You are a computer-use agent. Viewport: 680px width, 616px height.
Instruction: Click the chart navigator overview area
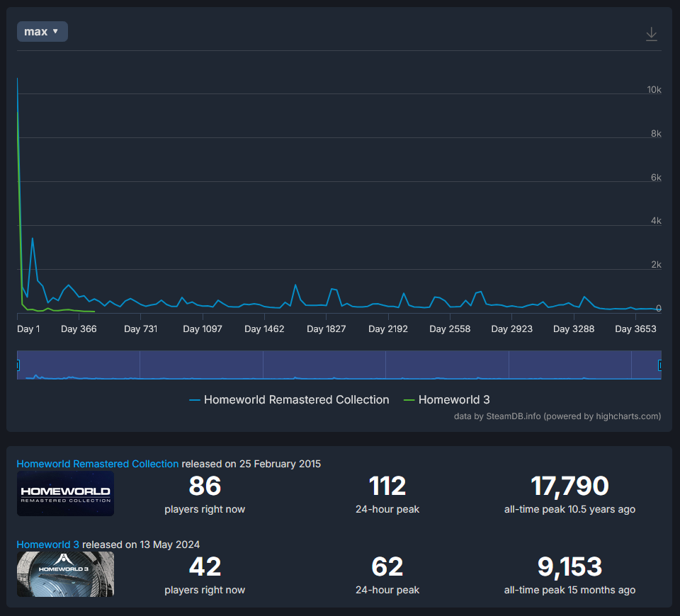tap(339, 365)
